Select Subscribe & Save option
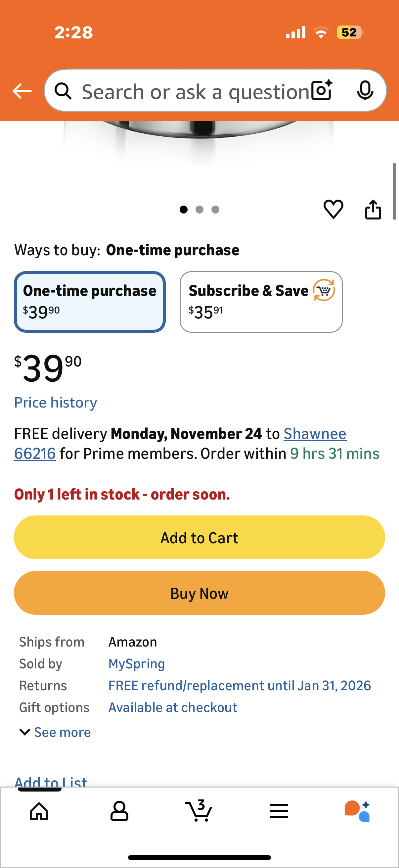 click(x=261, y=302)
